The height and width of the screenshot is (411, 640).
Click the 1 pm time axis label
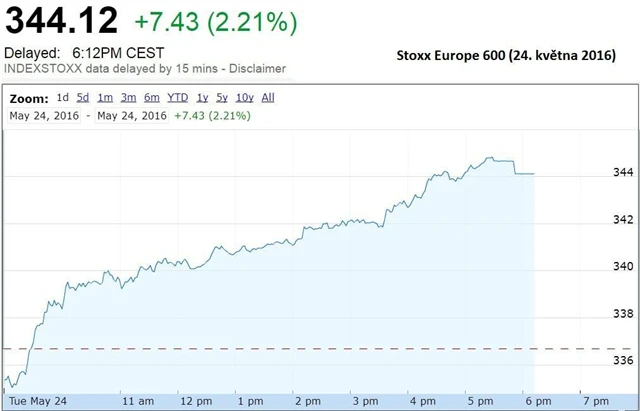point(249,400)
